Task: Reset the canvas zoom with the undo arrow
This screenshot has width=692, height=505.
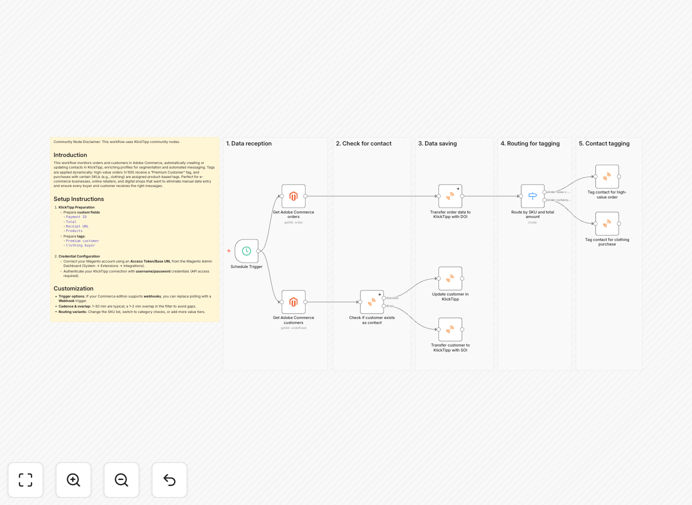Action: tap(169, 480)
